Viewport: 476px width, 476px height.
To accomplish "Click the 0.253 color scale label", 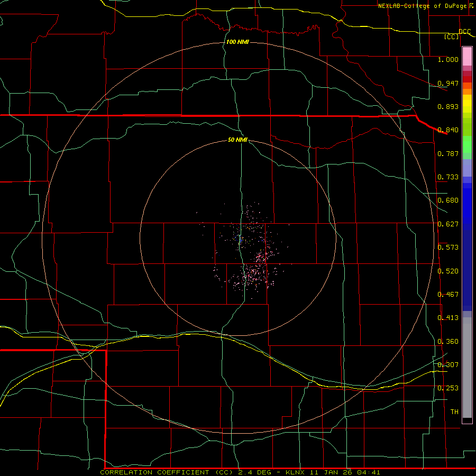I will point(448,388).
